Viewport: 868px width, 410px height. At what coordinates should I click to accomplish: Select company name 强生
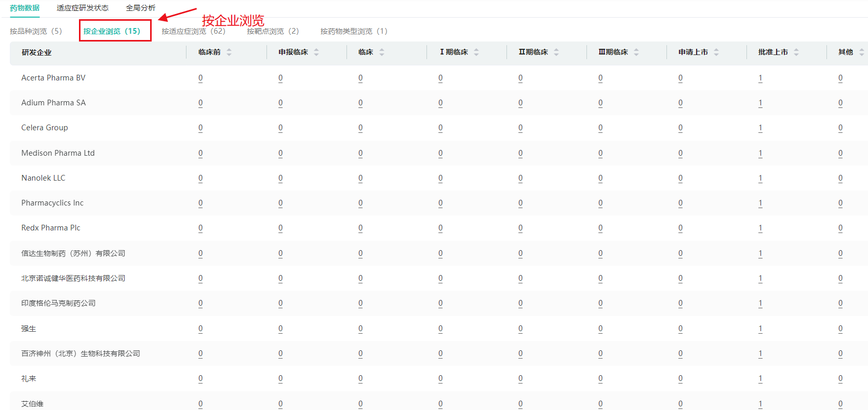click(x=29, y=329)
